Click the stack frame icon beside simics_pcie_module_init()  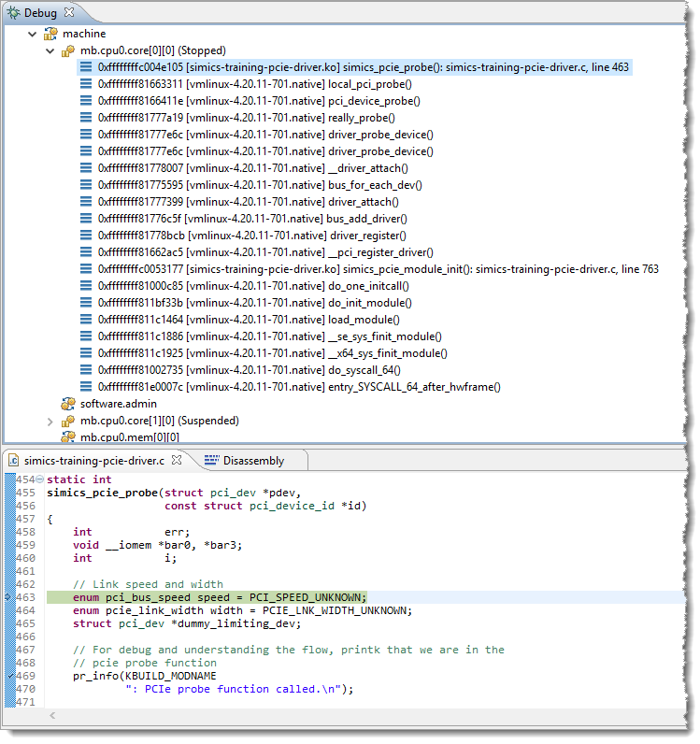[x=86, y=269]
